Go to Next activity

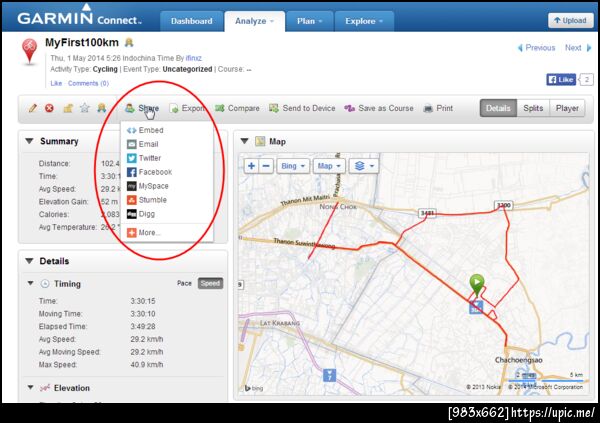point(578,48)
